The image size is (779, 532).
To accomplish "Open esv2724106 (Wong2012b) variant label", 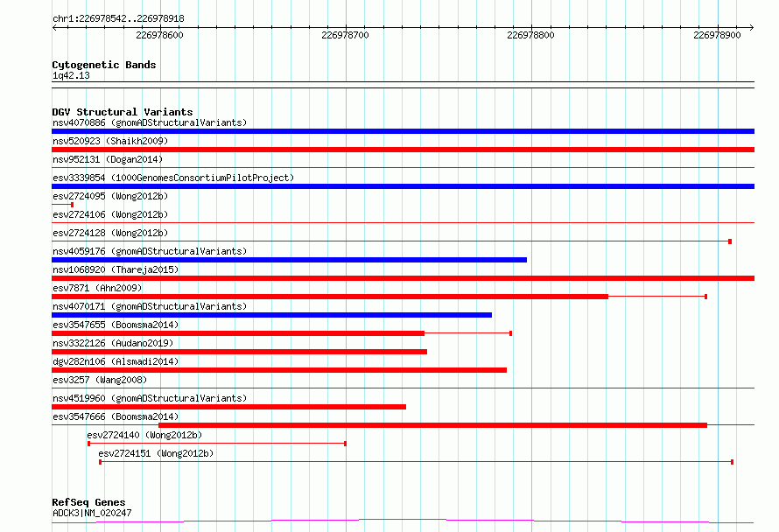I will [x=110, y=214].
